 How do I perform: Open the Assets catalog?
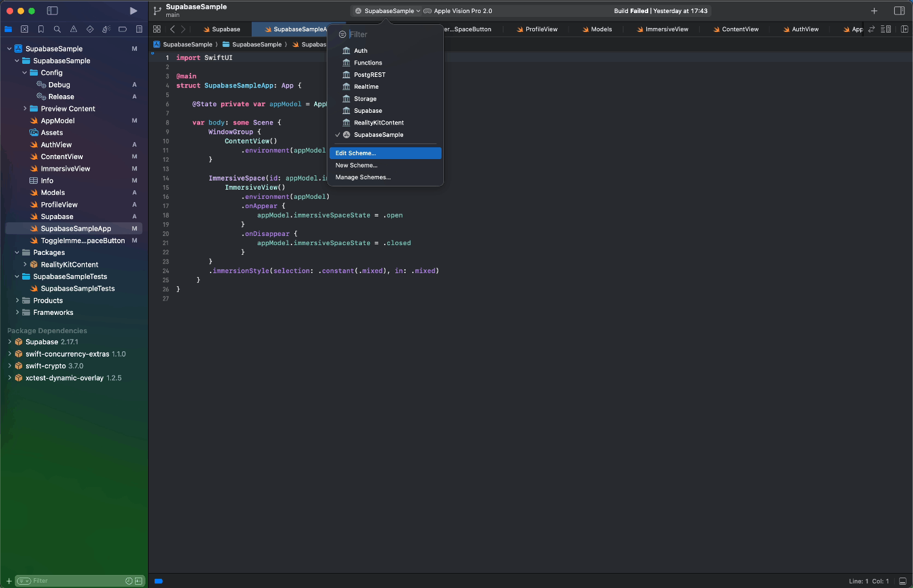[52, 133]
